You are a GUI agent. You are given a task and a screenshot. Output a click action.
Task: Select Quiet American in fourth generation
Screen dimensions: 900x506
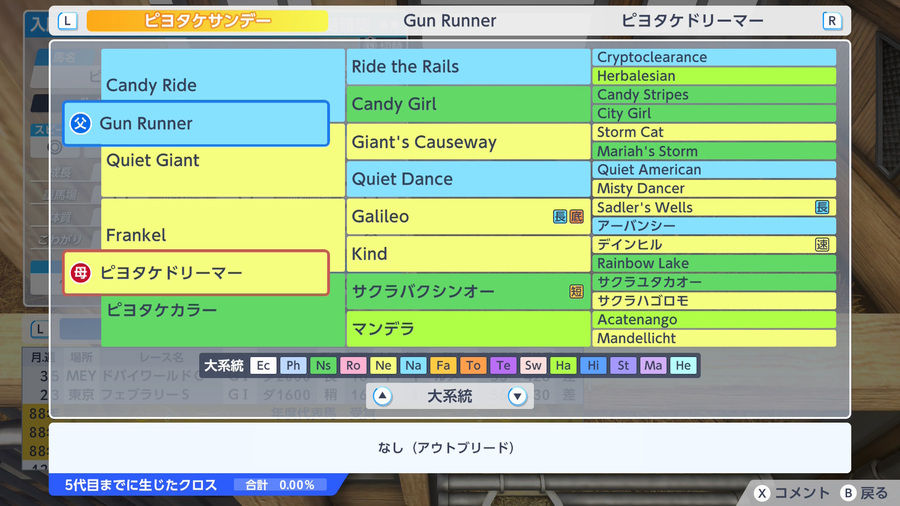pos(714,169)
